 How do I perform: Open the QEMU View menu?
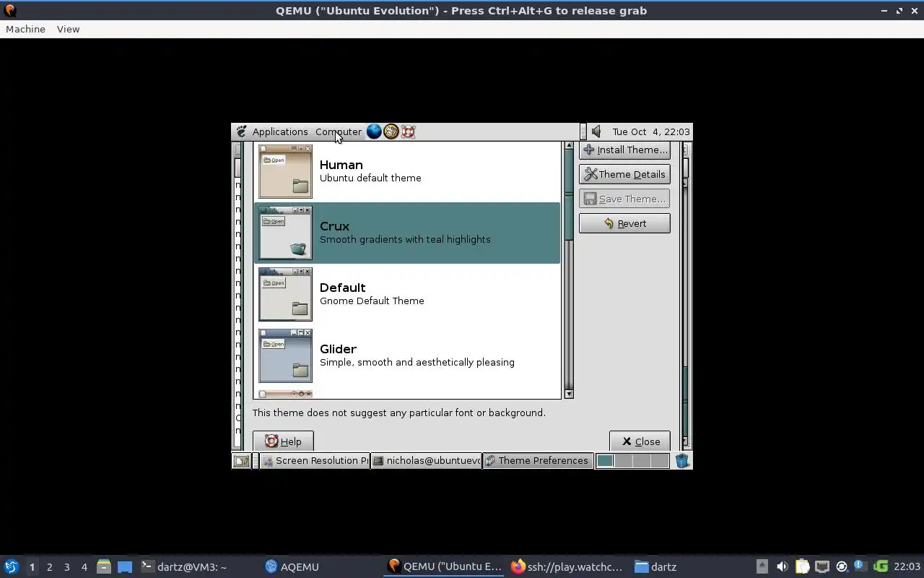pos(68,29)
